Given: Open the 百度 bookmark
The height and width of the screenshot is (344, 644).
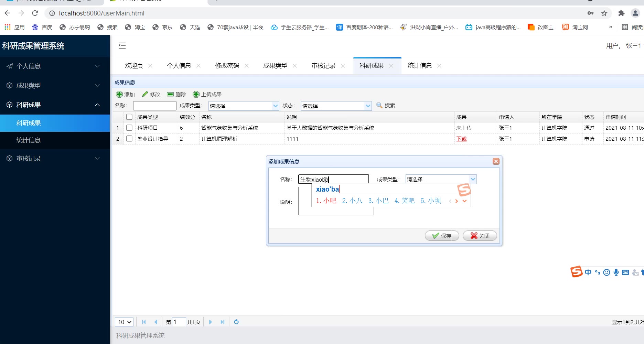Looking at the screenshot, I should point(42,27).
